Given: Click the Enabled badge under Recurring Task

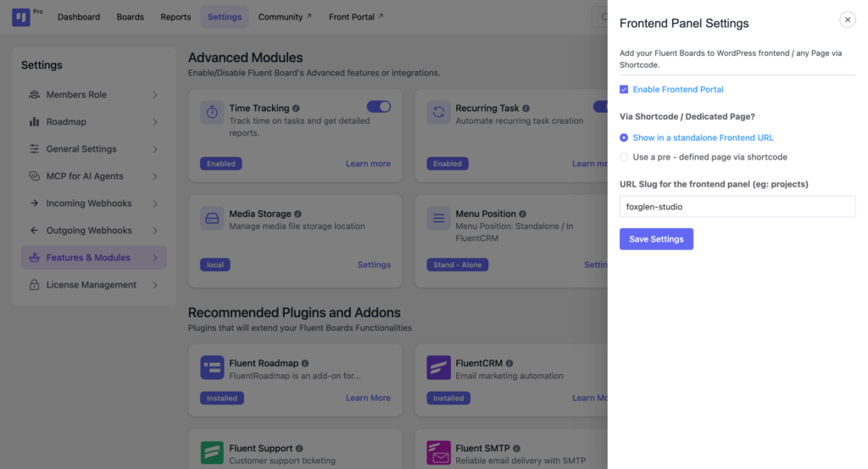Looking at the screenshot, I should click(x=448, y=164).
